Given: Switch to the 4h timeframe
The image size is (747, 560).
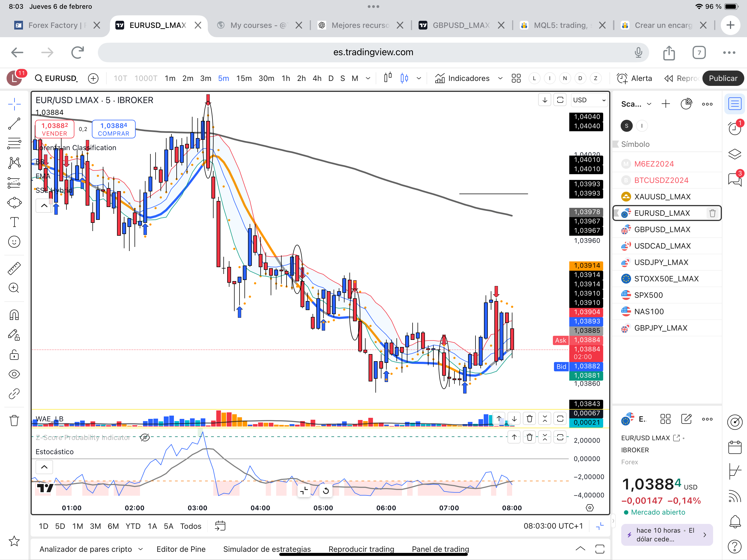Looking at the screenshot, I should coord(317,78).
